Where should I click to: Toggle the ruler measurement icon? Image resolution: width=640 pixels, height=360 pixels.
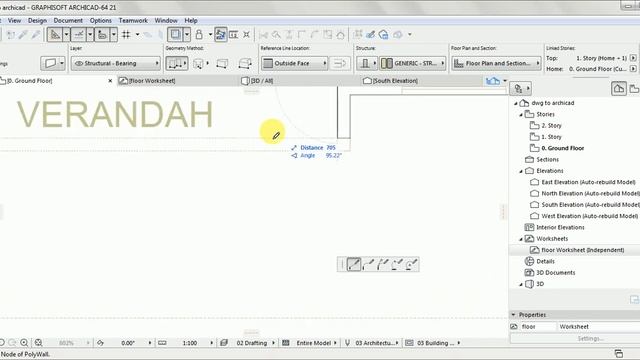[102, 35]
